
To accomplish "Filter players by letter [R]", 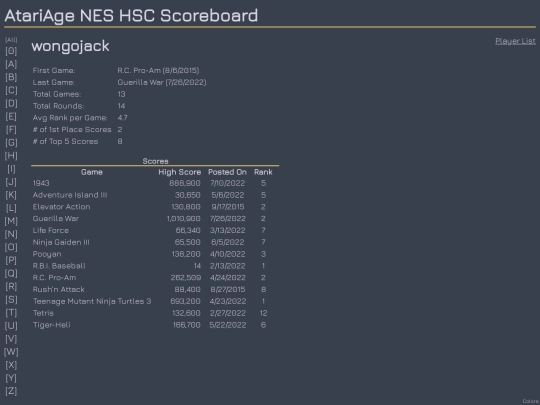I will (x=11, y=287).
